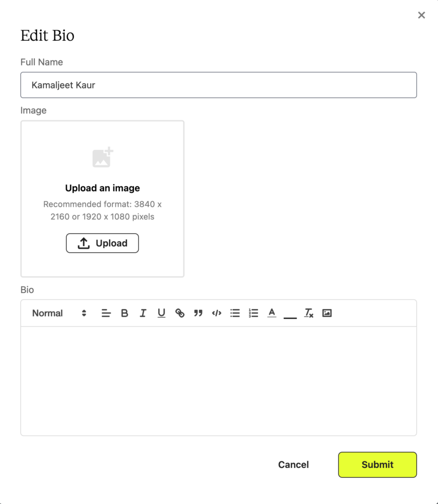
Task: Open the text color picker
Action: 272,313
